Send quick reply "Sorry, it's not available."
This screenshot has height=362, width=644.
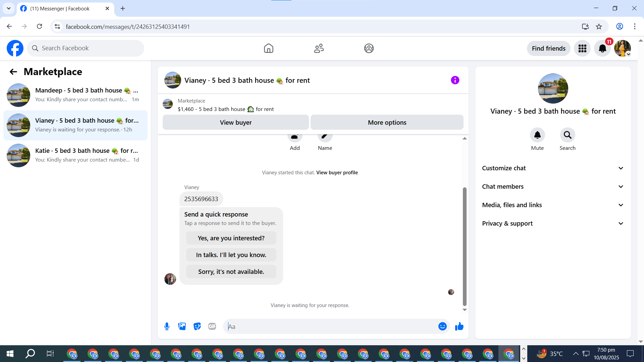click(231, 271)
